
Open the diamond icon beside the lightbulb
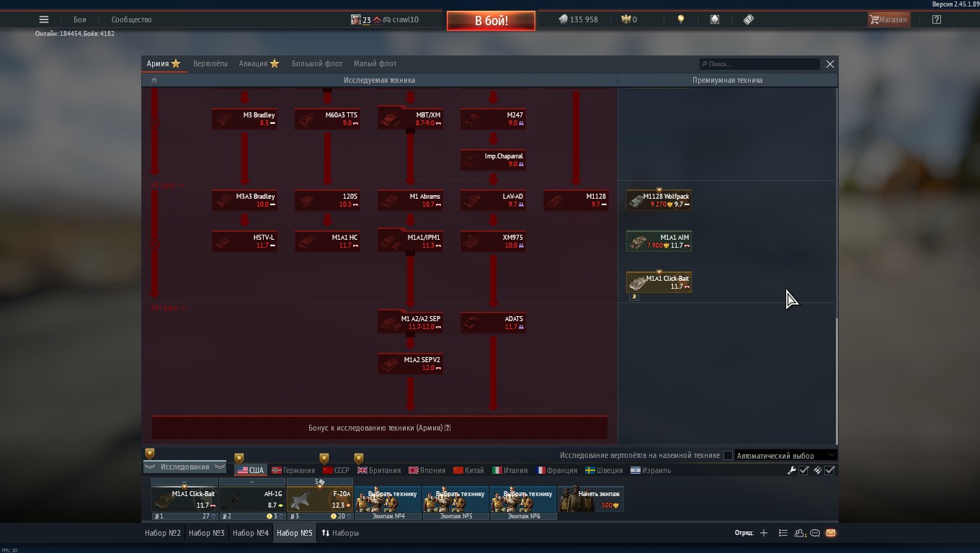coord(715,19)
